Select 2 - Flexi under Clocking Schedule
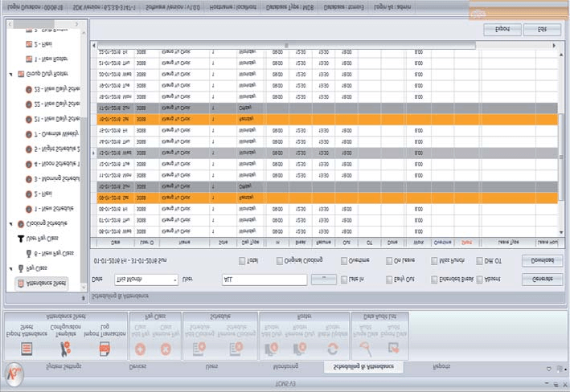Image resolution: width=570 pixels, height=392 pixels. (43, 194)
